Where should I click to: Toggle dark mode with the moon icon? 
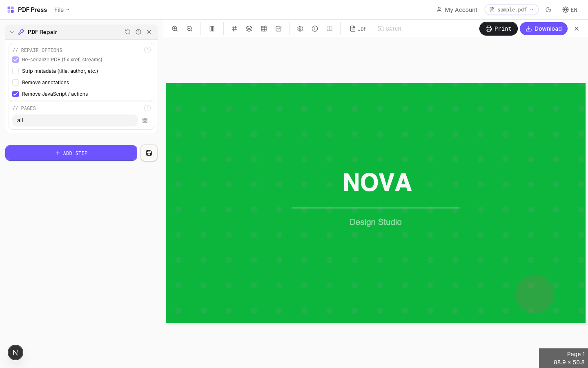click(548, 10)
